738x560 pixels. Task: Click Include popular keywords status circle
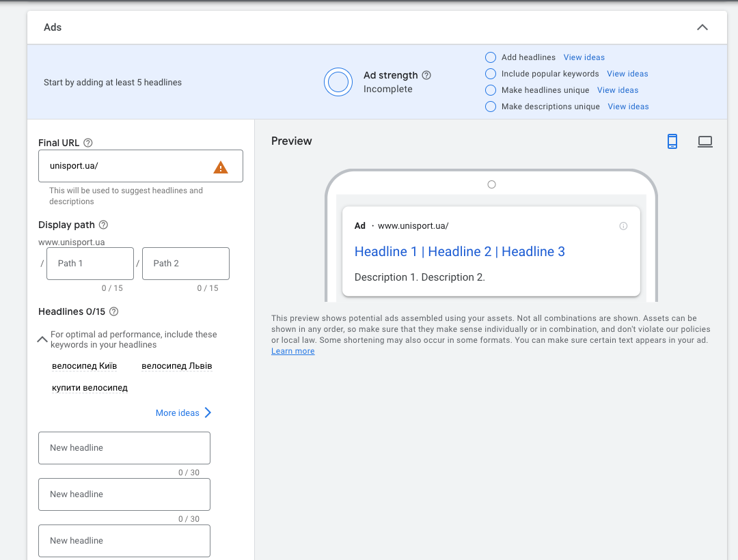tap(490, 74)
